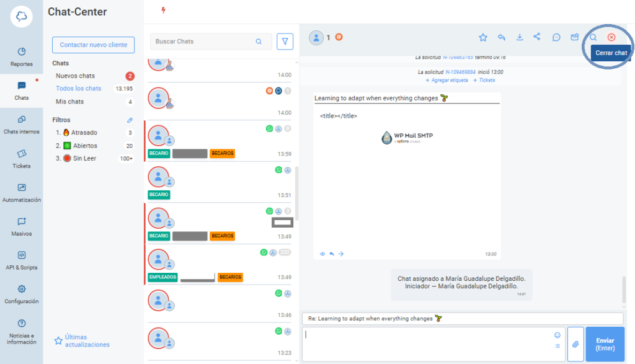This screenshot has height=364, width=635.
Task: Open the chat list filter funnel
Action: pyautogui.click(x=285, y=40)
